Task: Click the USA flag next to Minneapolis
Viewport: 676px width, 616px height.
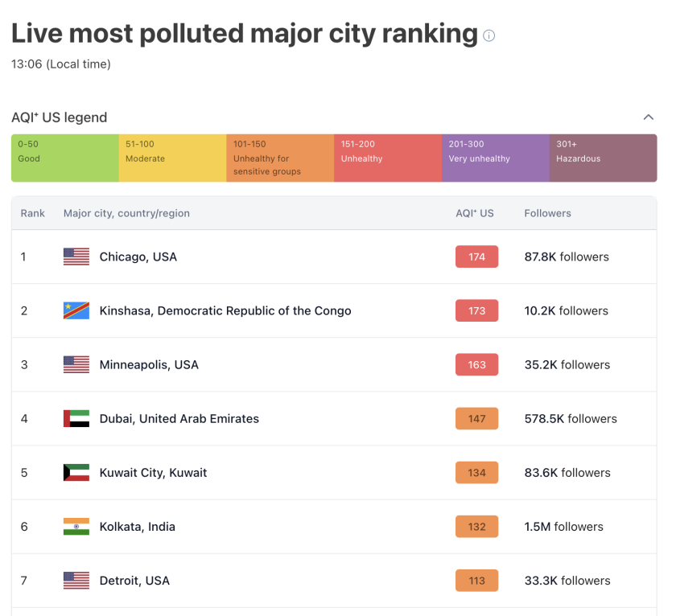Action: coord(76,364)
